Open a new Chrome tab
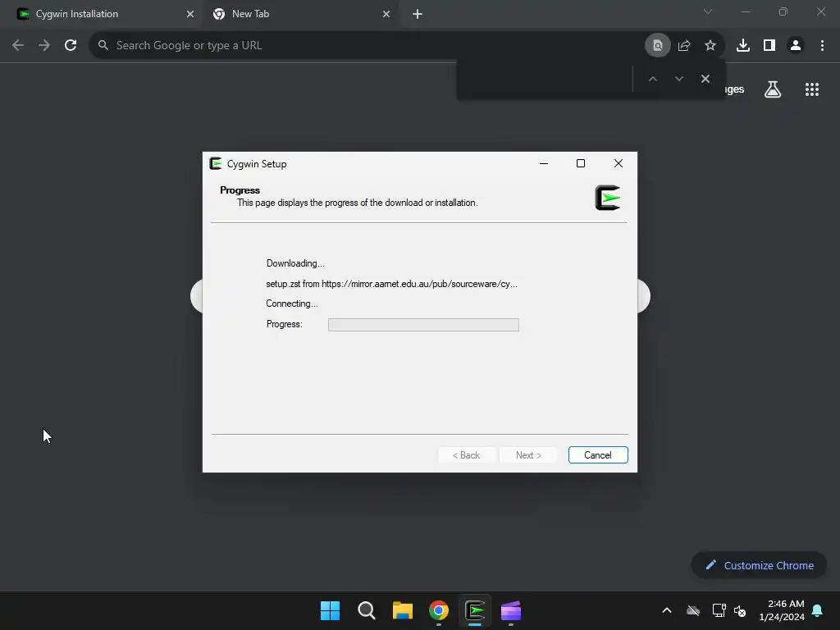The width and height of the screenshot is (840, 630). 418,14
